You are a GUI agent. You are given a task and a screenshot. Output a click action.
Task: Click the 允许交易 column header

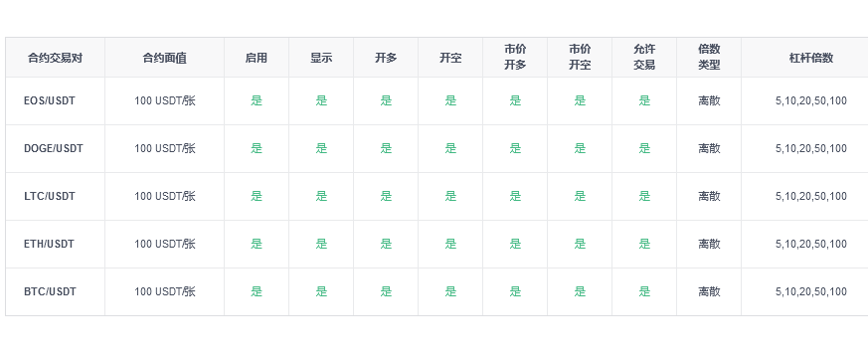[x=644, y=57]
